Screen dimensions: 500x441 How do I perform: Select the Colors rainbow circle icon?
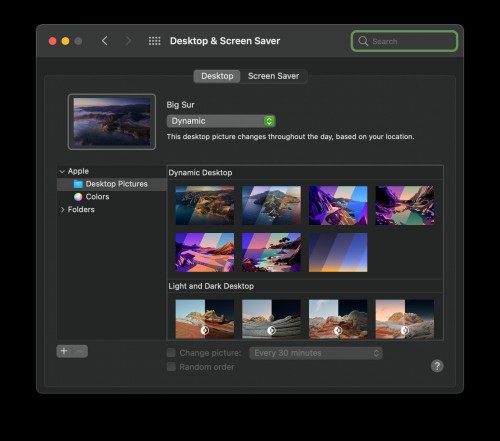point(78,197)
